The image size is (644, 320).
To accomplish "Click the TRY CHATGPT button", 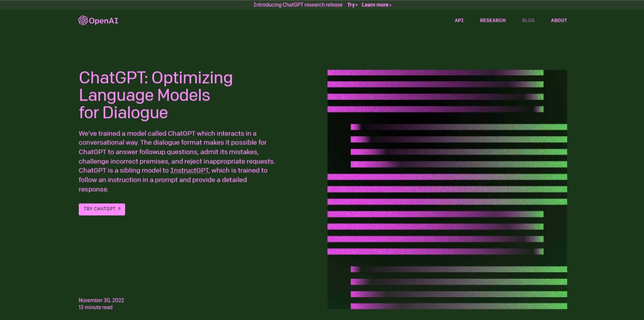I will pyautogui.click(x=102, y=209).
